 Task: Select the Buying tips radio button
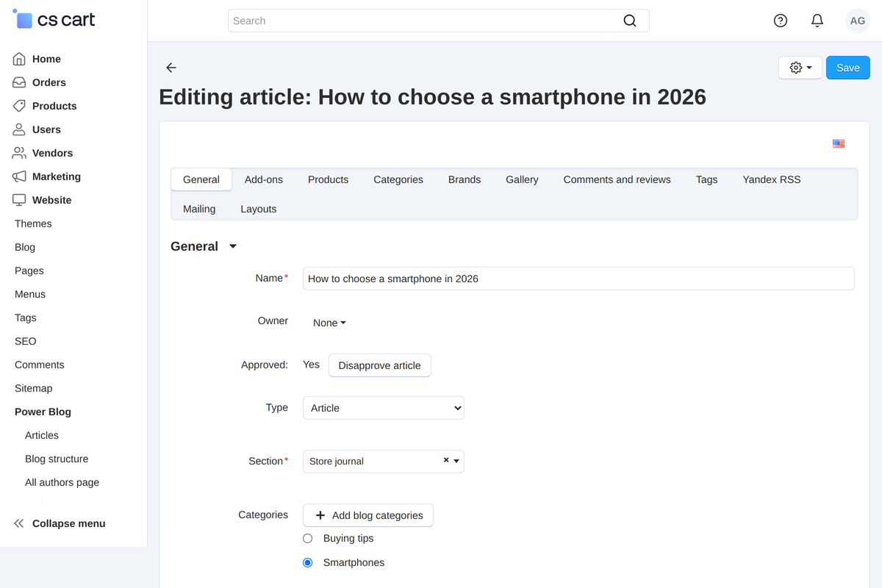pyautogui.click(x=308, y=539)
